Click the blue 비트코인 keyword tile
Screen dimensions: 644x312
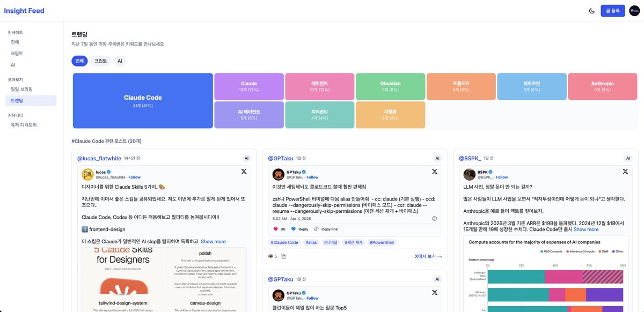pos(531,86)
